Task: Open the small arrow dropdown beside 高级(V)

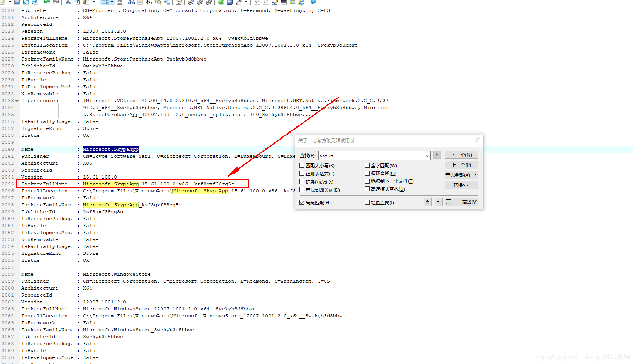Action: tap(438, 202)
